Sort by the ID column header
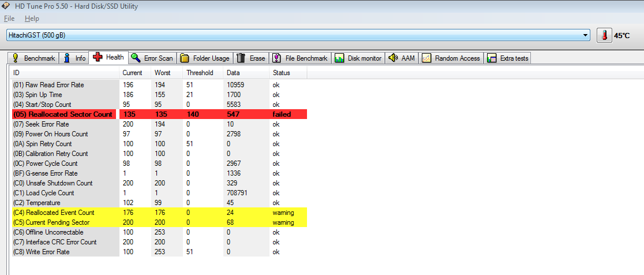644x275 pixels. click(x=65, y=73)
